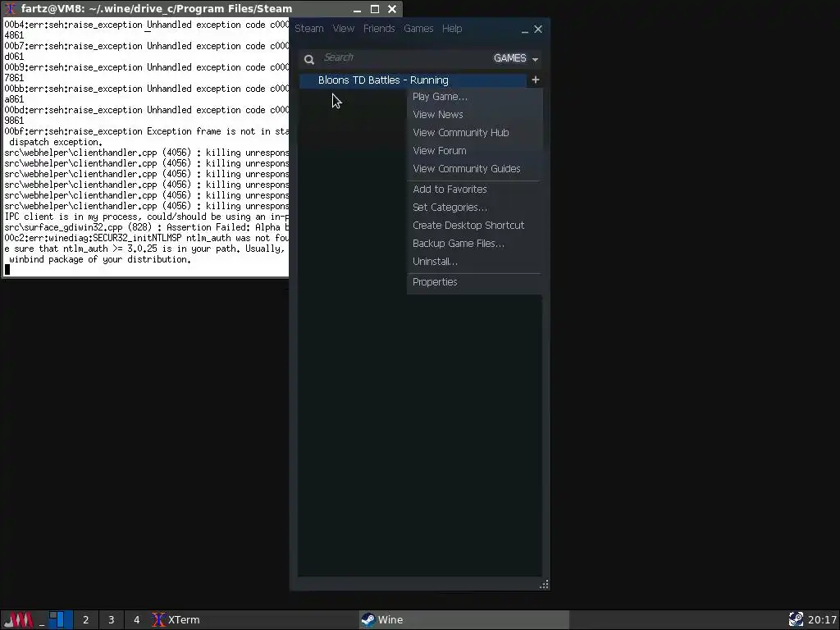The width and height of the screenshot is (840, 630).
Task: Click Uninstall... in context menu
Action: pos(475,262)
